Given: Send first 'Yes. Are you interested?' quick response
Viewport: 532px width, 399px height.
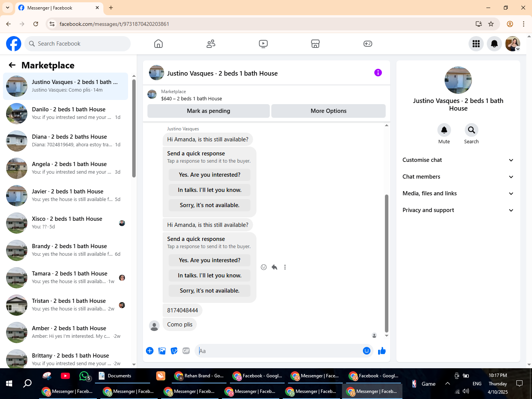Looking at the screenshot, I should 210,175.
